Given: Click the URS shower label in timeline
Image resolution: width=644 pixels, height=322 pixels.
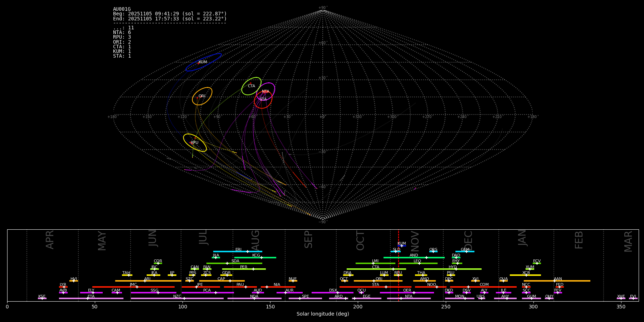Looking at the screenshot, I should pos(480,297).
